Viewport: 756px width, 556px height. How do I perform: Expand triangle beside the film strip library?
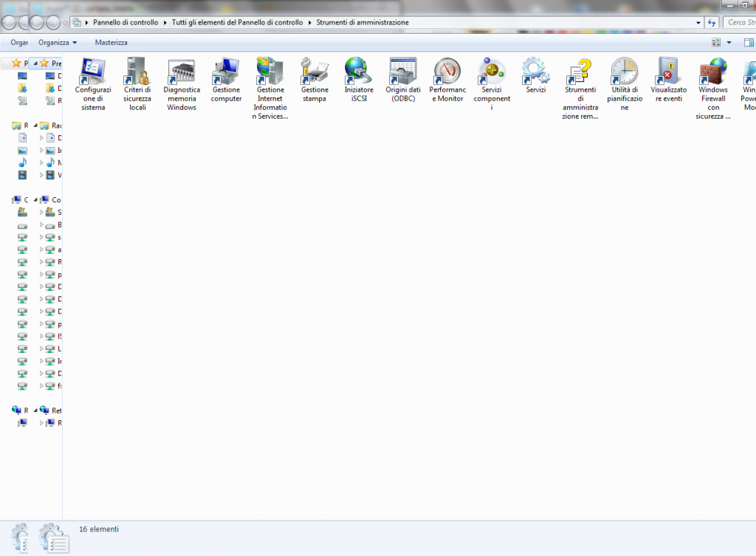click(x=41, y=175)
